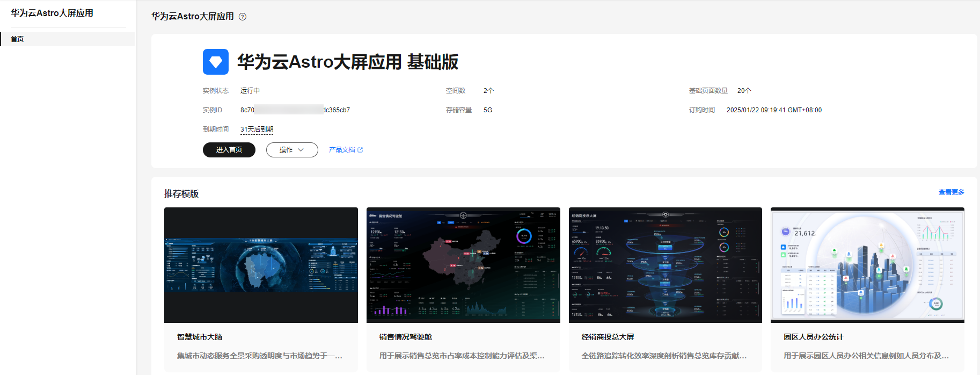Expand the 操作 dropdown

292,150
